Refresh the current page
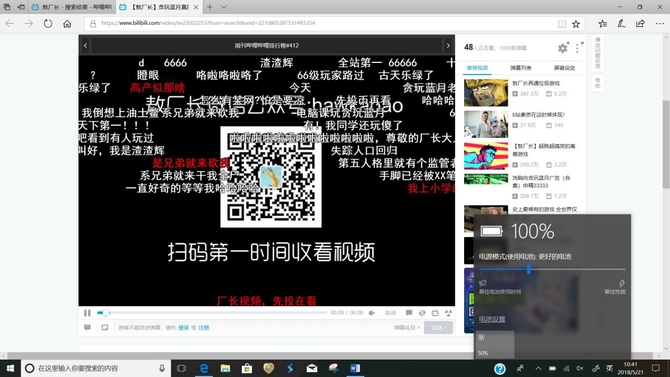Image resolution: width=670 pixels, height=377 pixels. 48,24
